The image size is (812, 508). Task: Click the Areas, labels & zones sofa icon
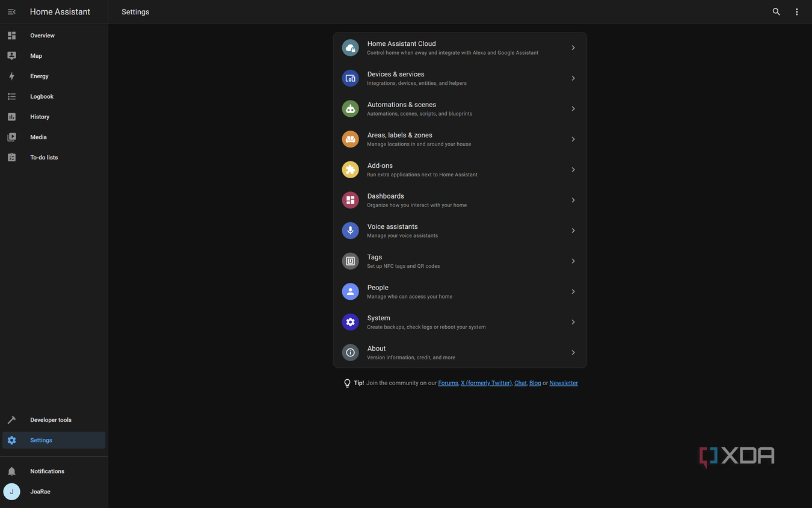pos(350,139)
